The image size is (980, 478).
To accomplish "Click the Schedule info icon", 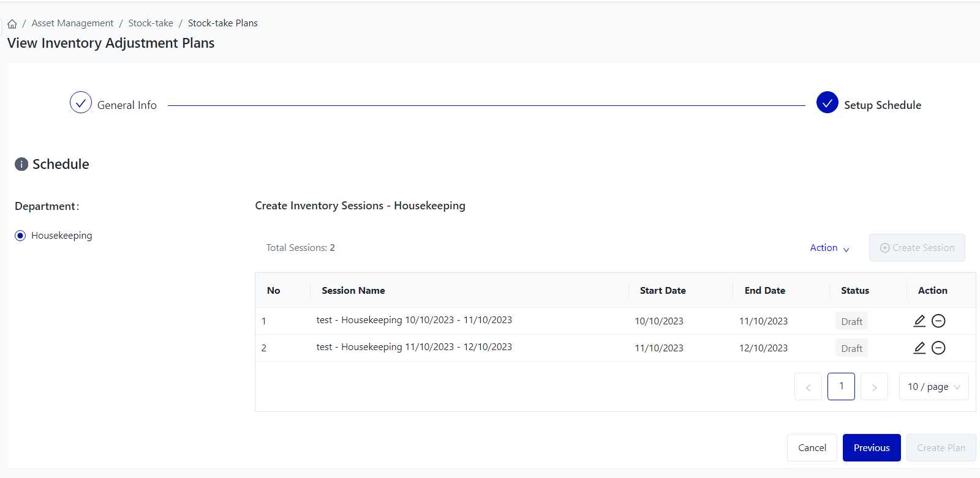I will coord(21,164).
